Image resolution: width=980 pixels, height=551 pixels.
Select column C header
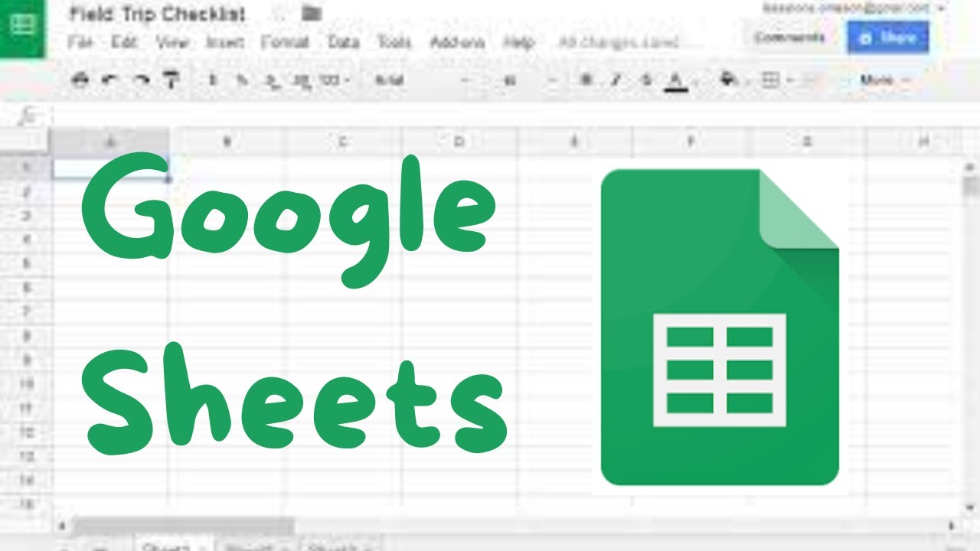click(x=343, y=142)
